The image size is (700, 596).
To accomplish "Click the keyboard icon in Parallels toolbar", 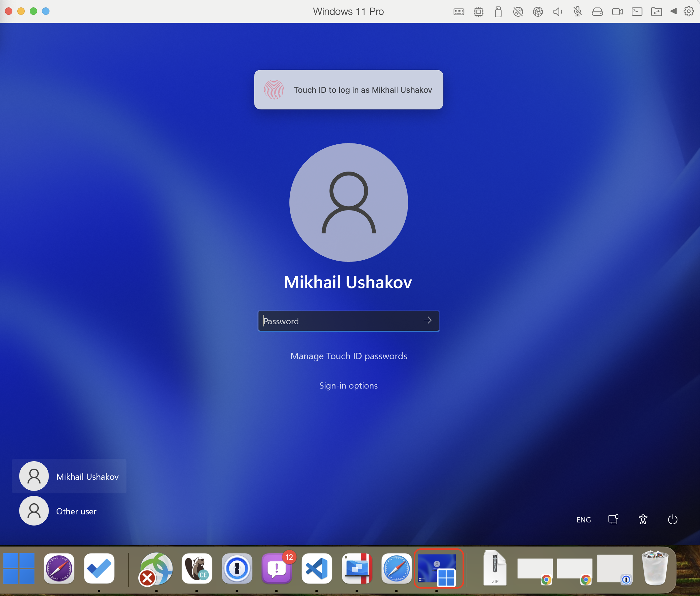I will click(459, 12).
